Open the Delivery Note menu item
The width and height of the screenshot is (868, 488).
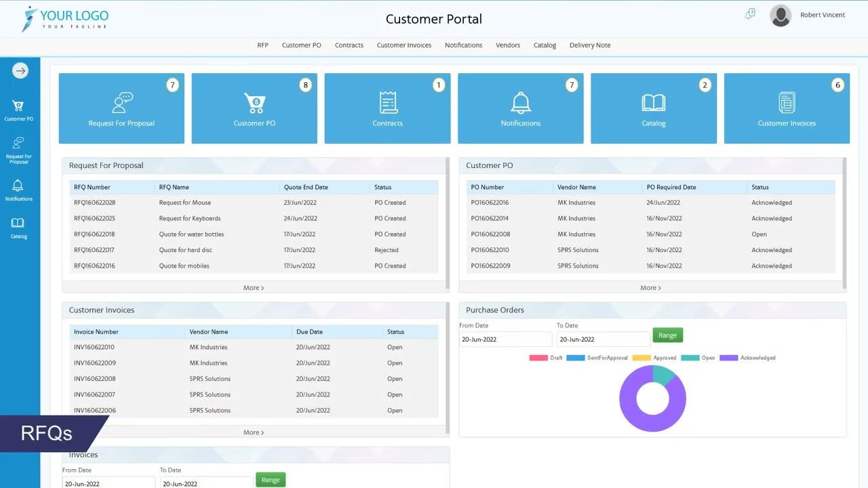click(590, 45)
